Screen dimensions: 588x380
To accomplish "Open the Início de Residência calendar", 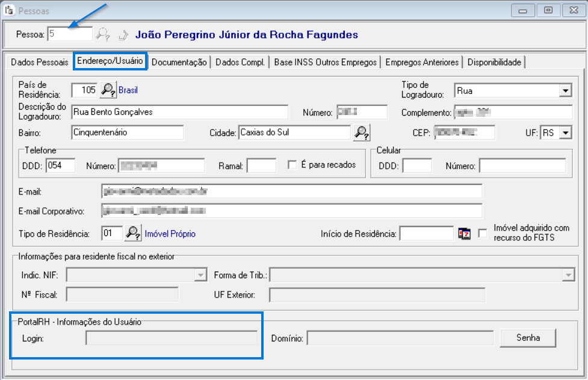I will (x=464, y=234).
